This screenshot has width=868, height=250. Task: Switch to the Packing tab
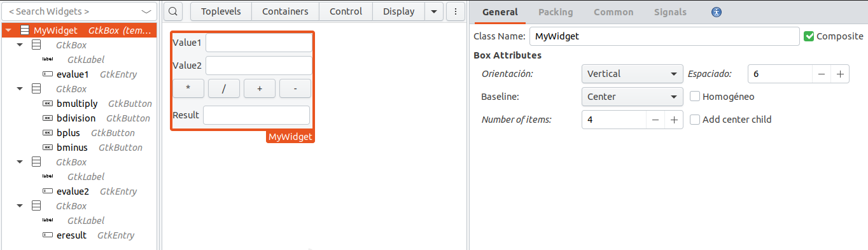pyautogui.click(x=556, y=12)
